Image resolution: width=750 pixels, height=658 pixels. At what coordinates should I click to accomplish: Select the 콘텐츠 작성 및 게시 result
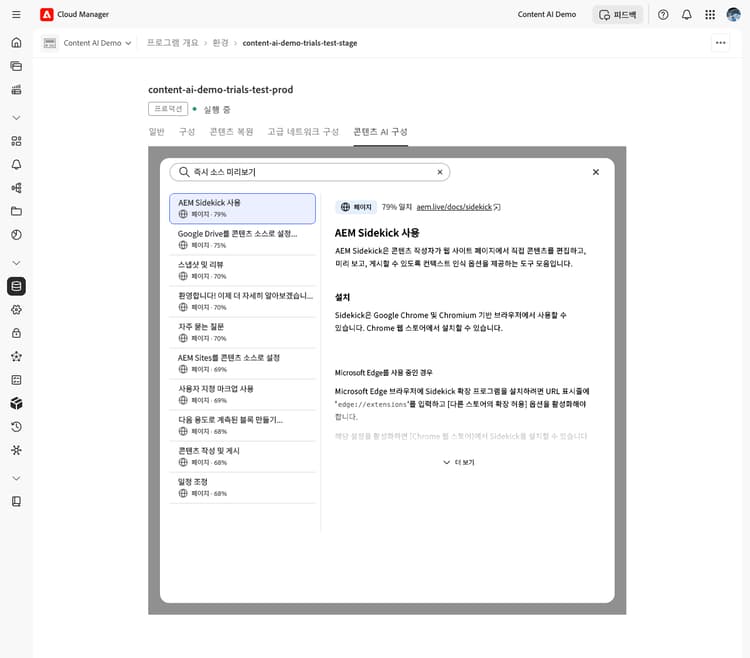point(242,457)
